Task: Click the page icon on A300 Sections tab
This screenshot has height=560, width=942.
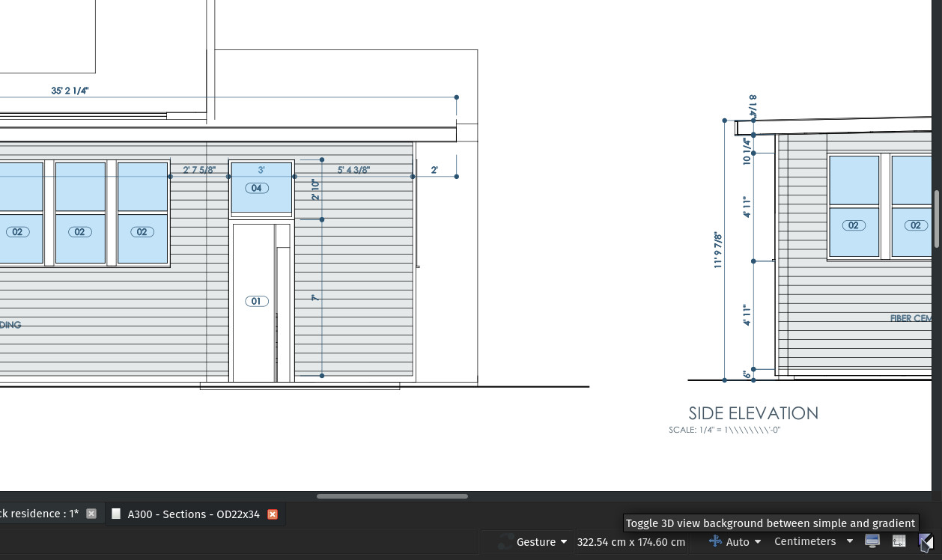Action: pos(116,514)
